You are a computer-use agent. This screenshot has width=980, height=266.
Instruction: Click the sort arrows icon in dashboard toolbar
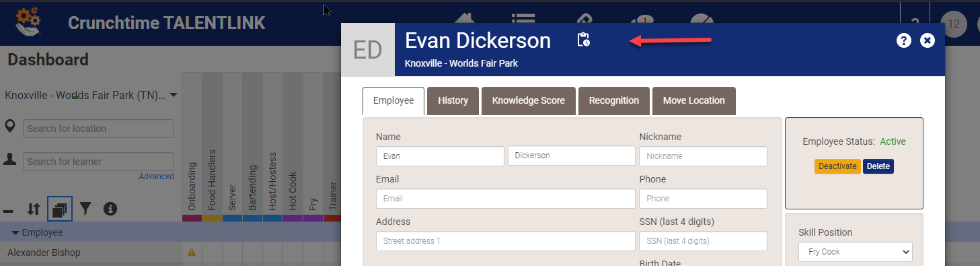pos(34,209)
